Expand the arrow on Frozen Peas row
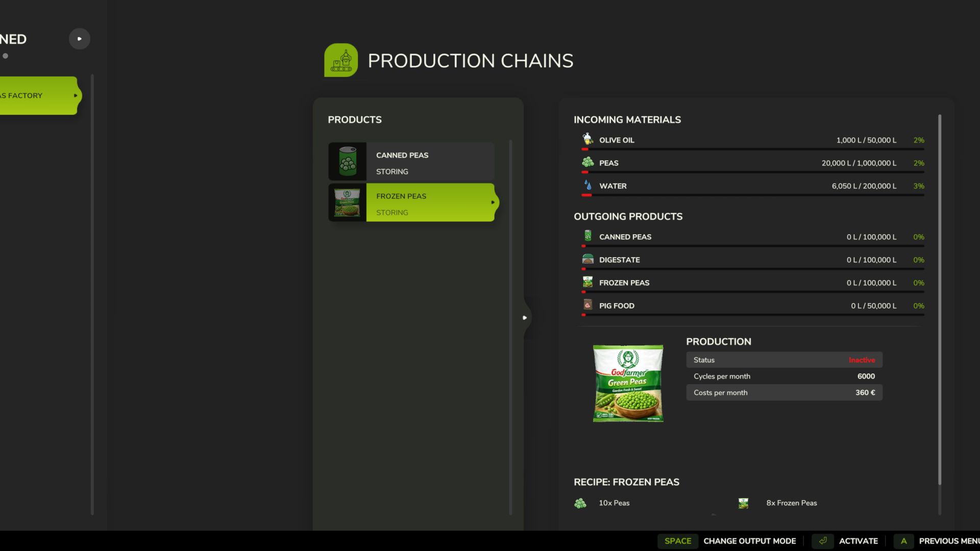 coord(493,203)
